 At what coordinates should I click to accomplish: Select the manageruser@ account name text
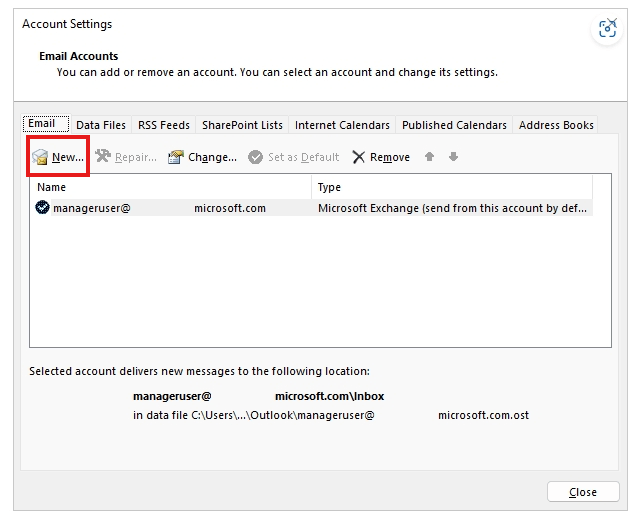92,208
